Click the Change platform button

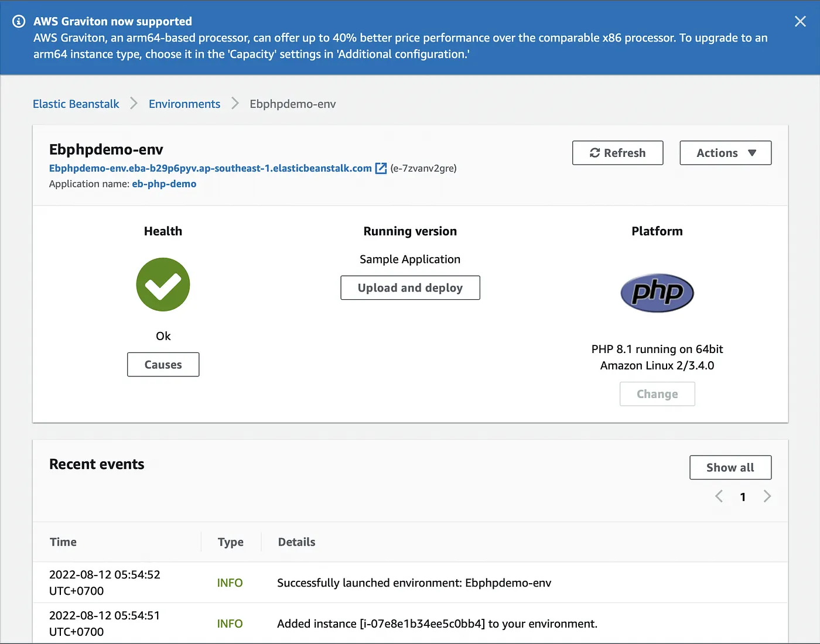pos(657,394)
